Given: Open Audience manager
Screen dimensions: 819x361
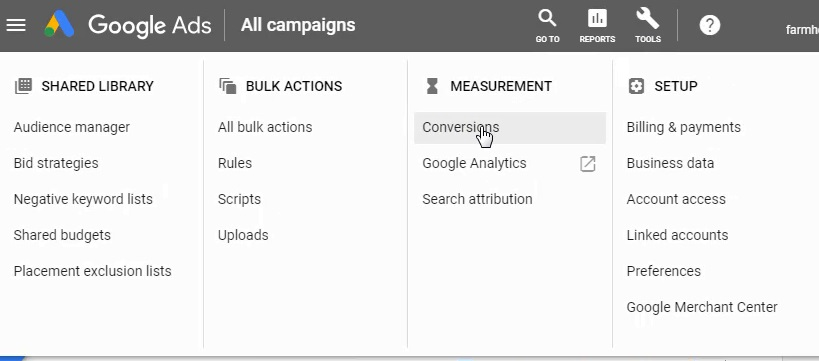Looking at the screenshot, I should pos(72,127).
